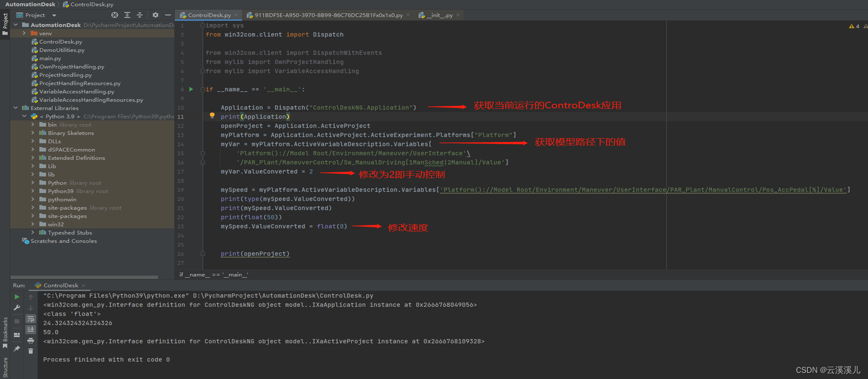This screenshot has width=868, height=379.
Task: Close the ControlDesk run tab
Action: 84,285
